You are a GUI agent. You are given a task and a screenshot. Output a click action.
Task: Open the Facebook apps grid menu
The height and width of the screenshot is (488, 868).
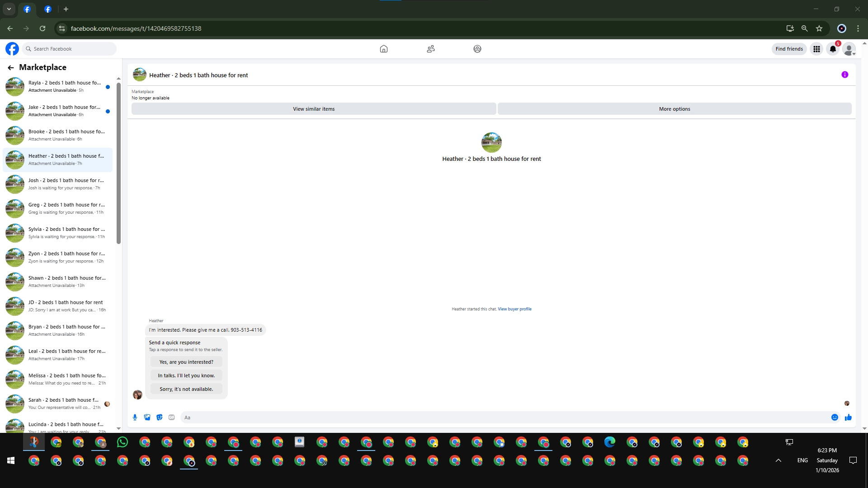click(x=816, y=49)
